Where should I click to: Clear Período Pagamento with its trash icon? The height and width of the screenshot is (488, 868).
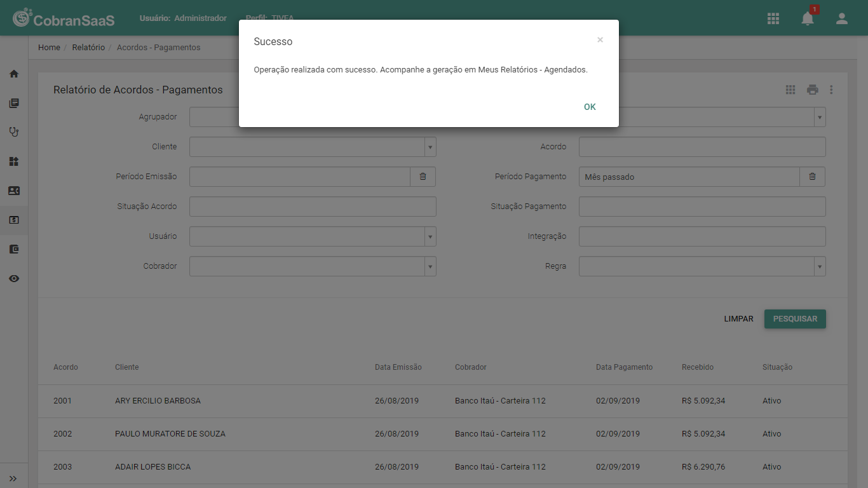tap(812, 177)
